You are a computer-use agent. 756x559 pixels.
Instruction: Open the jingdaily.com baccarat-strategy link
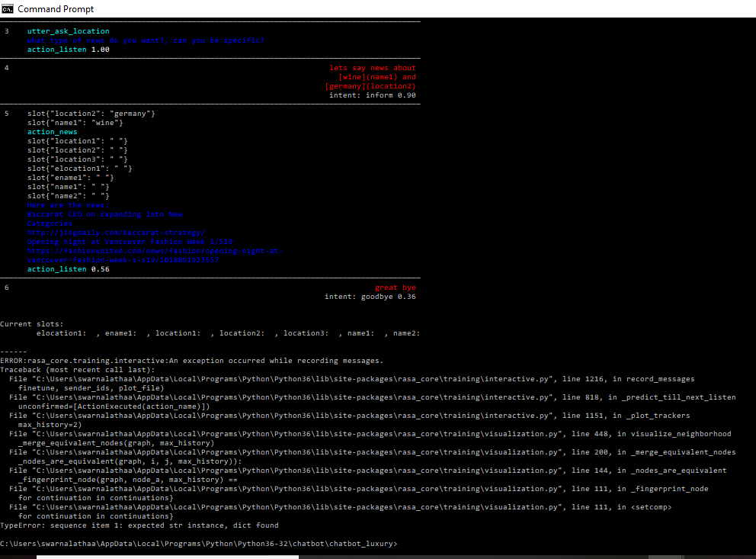coord(117,232)
